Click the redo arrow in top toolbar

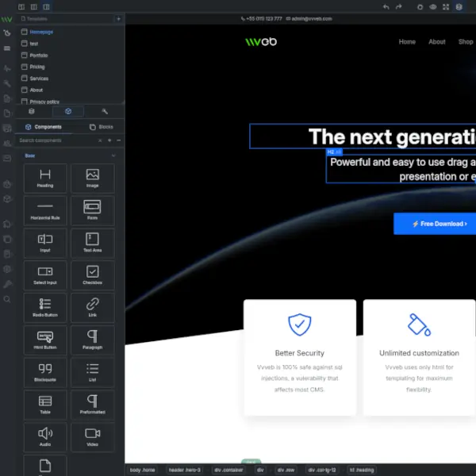[x=398, y=6]
